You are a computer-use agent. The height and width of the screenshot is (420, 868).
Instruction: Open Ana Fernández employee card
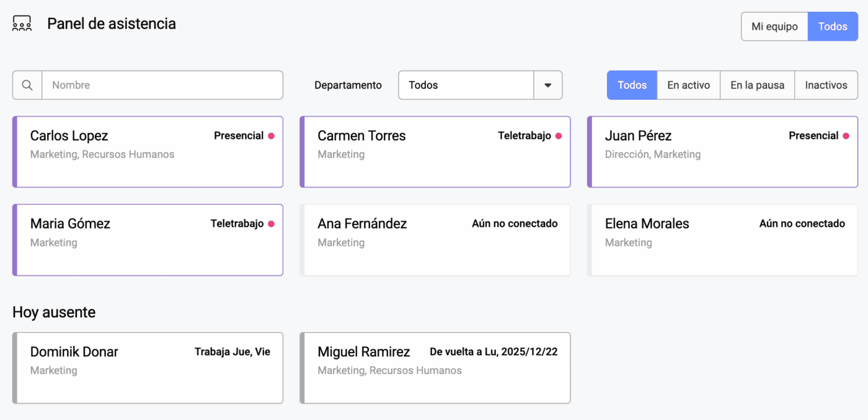(x=435, y=240)
